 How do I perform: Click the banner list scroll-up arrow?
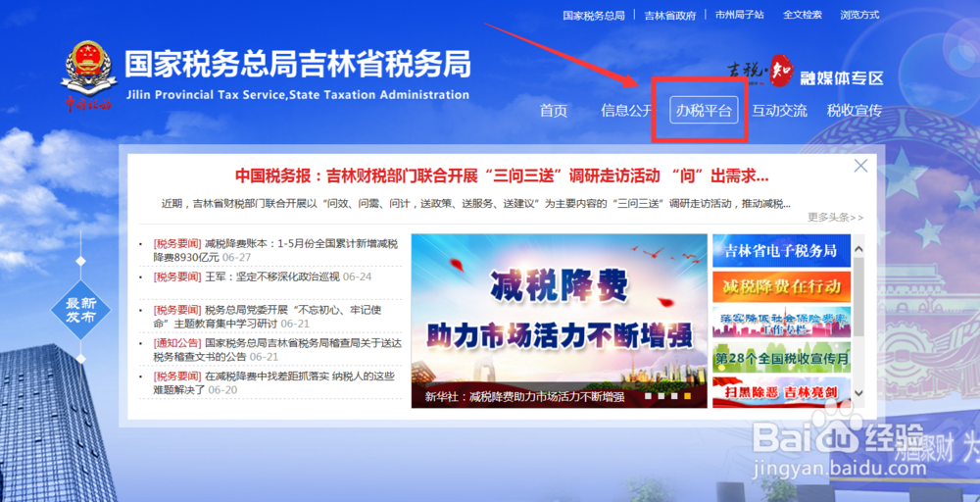[858, 249]
